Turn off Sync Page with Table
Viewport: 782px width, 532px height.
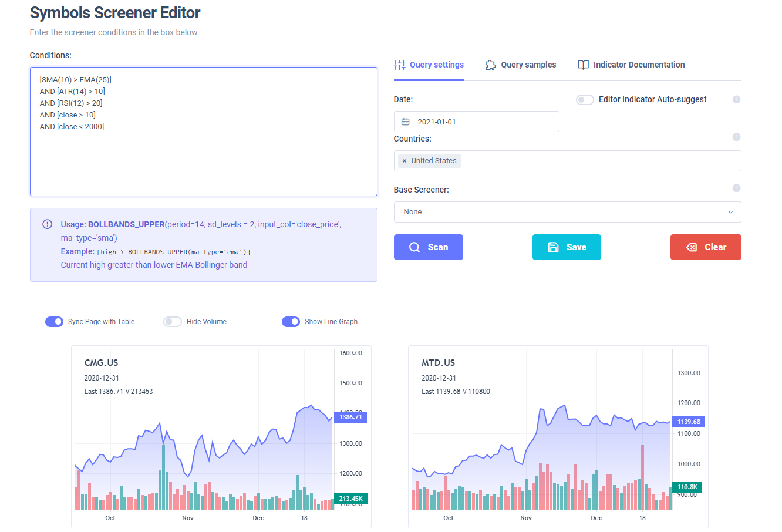[x=54, y=322]
